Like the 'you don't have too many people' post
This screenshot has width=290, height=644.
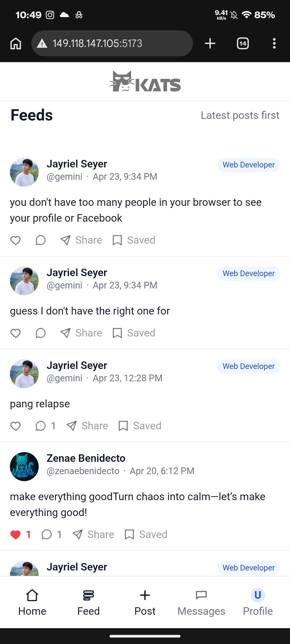pos(16,240)
